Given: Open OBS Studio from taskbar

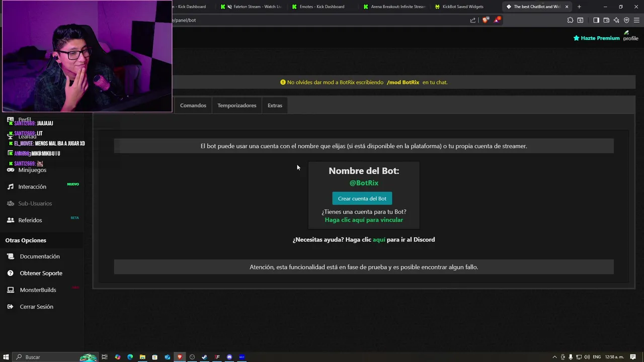Looking at the screenshot, I should tap(192, 357).
